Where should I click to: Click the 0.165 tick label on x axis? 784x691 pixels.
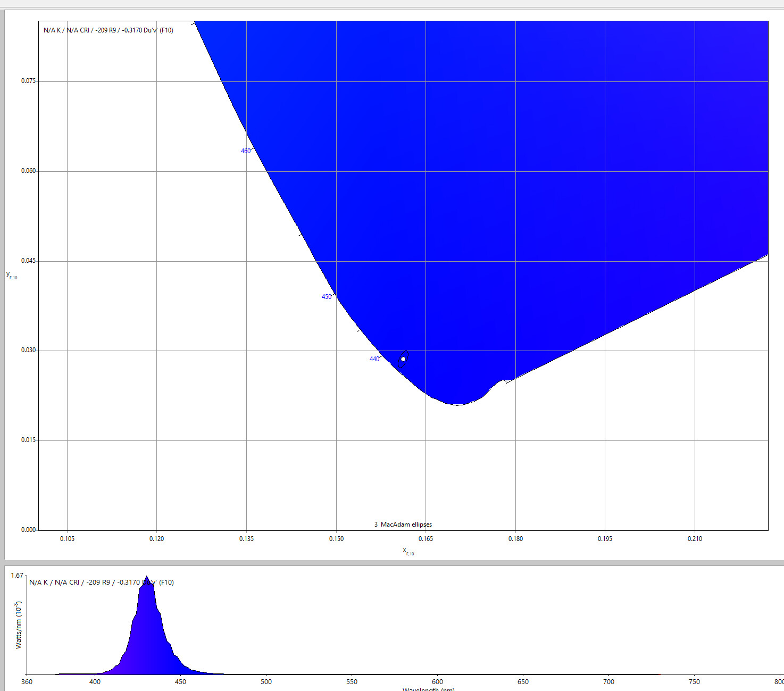coord(426,539)
